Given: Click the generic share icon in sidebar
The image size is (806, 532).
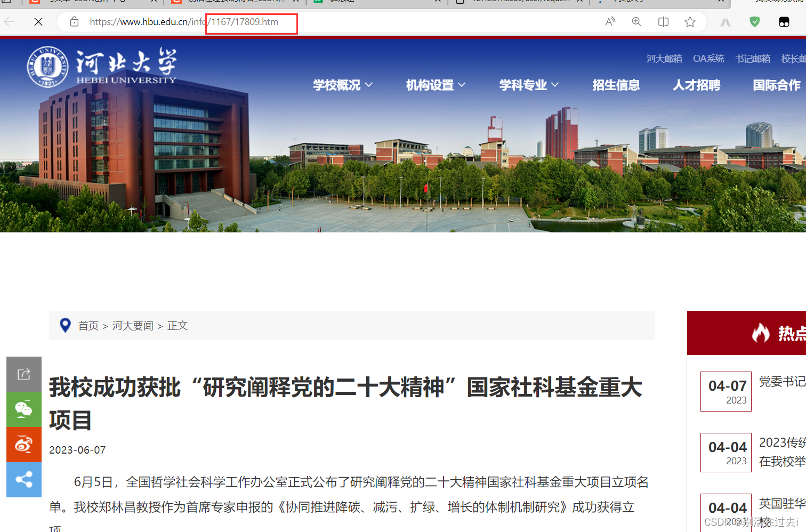Looking at the screenshot, I should tap(23, 374).
